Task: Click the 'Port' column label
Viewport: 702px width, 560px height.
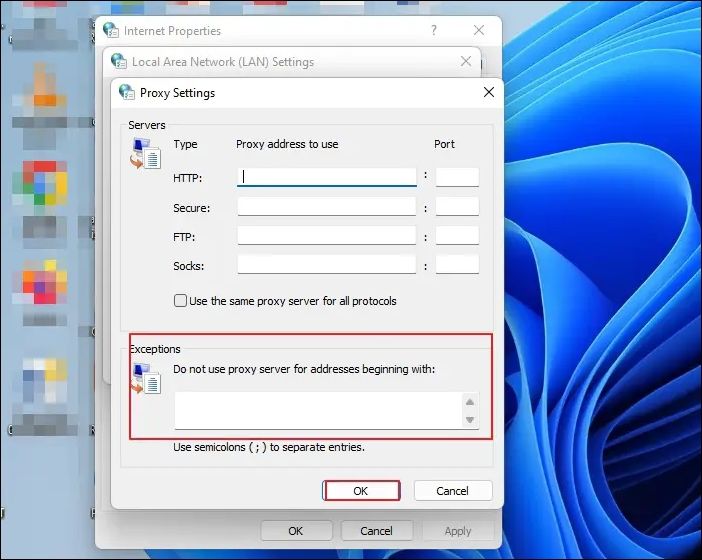Action: [444, 144]
